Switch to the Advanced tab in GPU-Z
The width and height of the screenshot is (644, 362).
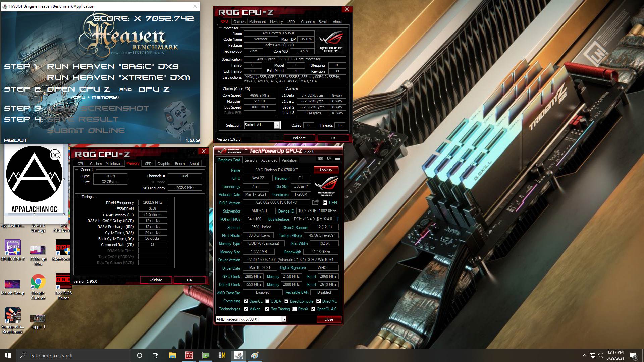pyautogui.click(x=269, y=160)
